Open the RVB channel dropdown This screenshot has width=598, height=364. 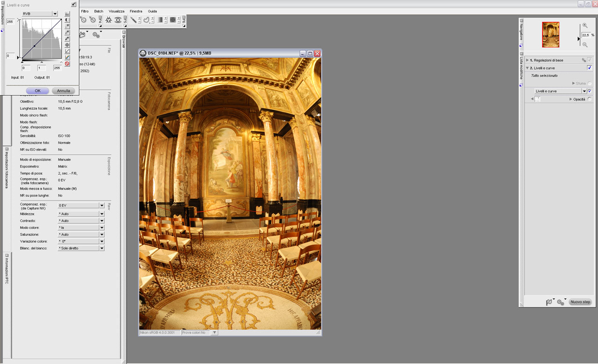tap(55, 14)
